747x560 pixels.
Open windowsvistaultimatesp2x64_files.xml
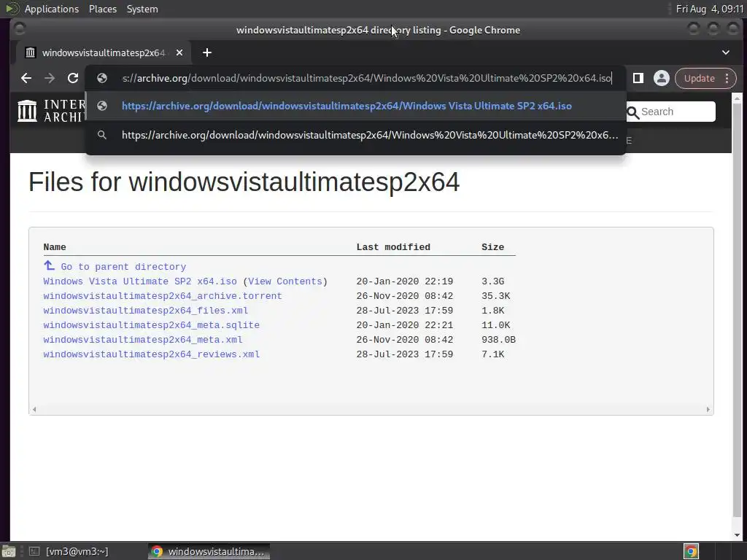[146, 311]
